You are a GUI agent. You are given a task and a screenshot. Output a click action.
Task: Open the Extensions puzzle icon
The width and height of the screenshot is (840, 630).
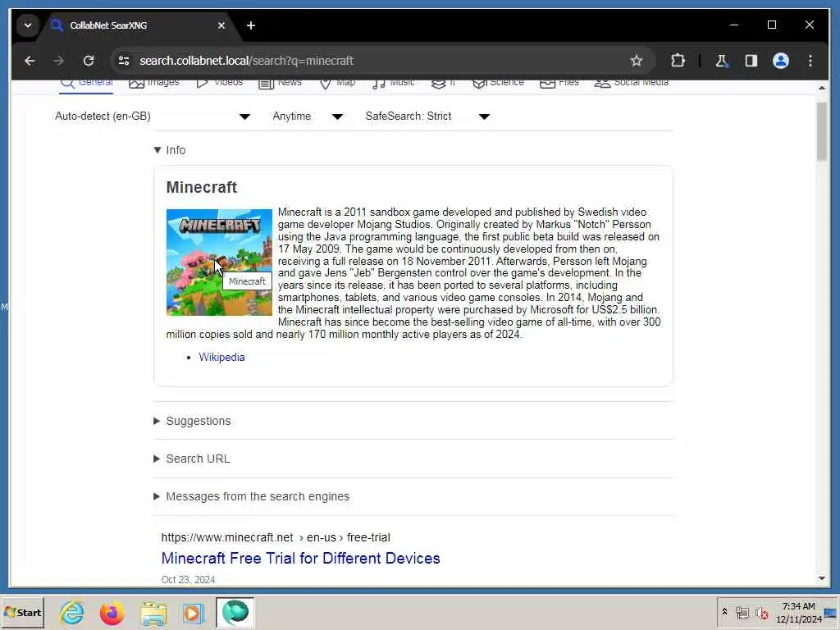(678, 61)
